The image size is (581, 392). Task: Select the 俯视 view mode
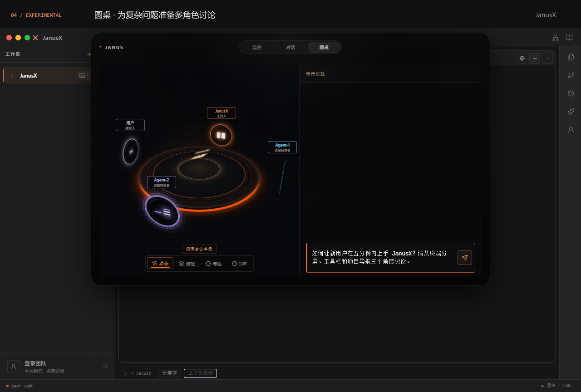tap(187, 264)
